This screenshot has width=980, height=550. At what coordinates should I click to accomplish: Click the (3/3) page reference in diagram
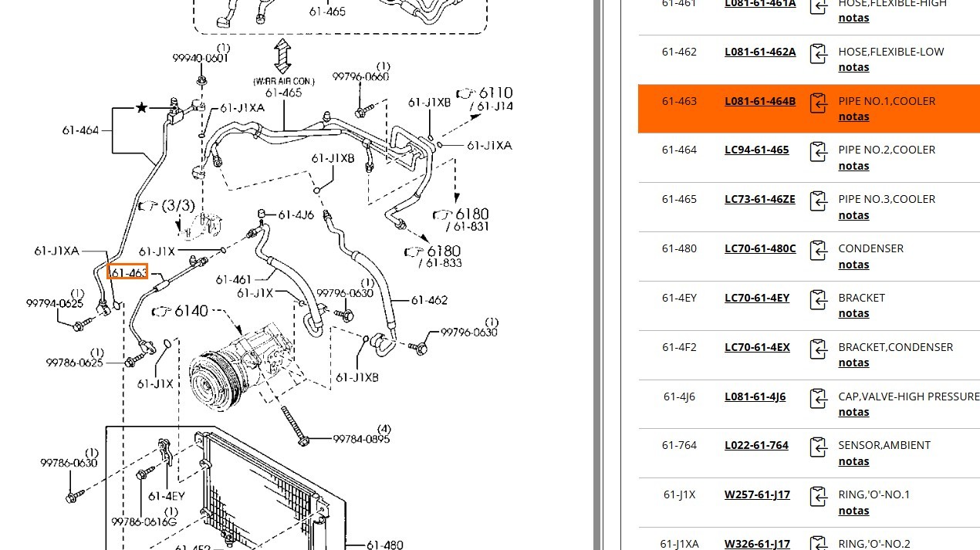[x=167, y=206]
